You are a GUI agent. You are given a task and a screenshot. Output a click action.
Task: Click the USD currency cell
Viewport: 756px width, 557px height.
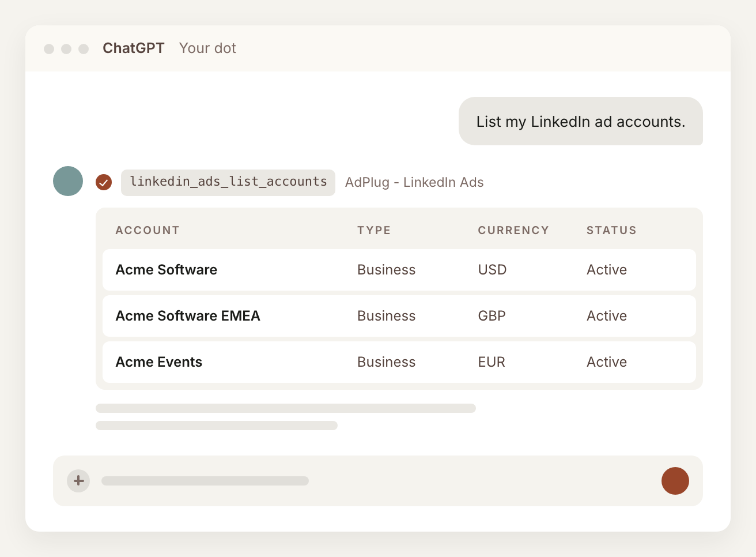coord(493,270)
